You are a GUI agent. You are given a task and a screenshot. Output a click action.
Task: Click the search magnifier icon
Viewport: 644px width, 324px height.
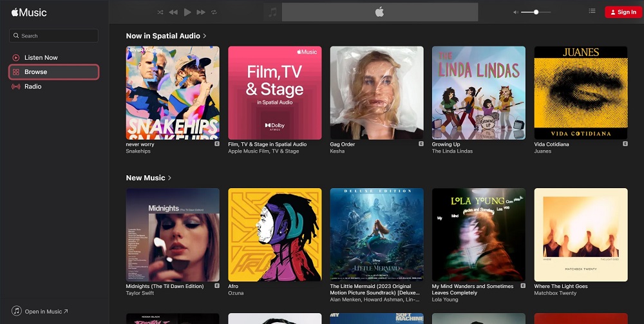[16, 35]
